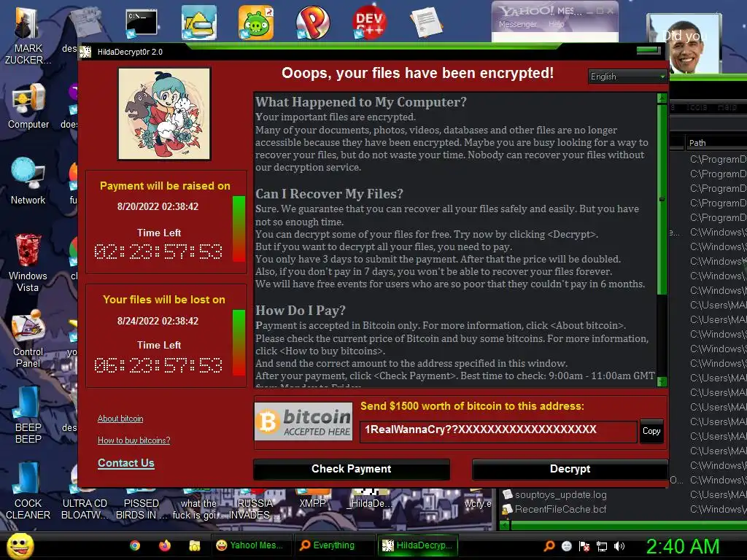The image size is (747, 560).
Task: Launch Firefox from the taskbar
Action: pyautogui.click(x=165, y=545)
